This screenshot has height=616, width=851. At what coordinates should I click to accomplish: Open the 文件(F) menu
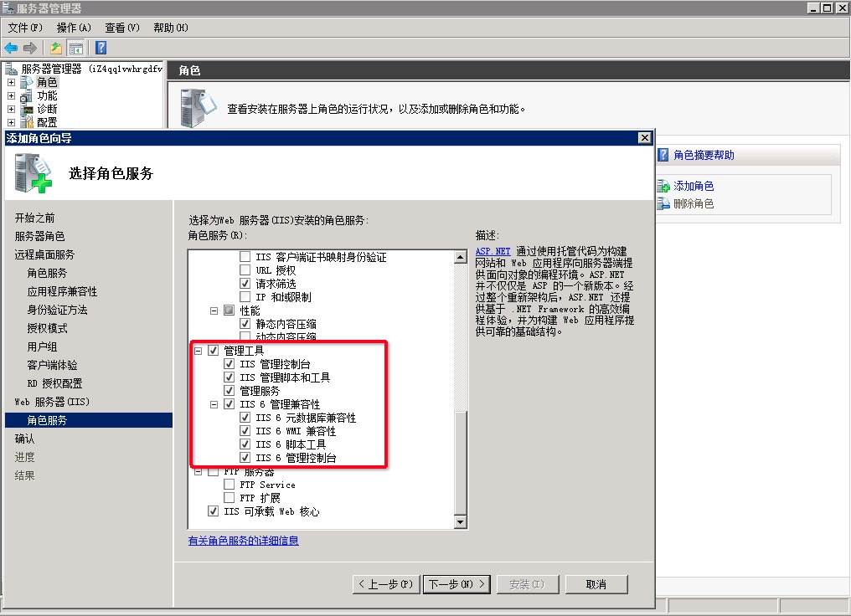[25, 28]
